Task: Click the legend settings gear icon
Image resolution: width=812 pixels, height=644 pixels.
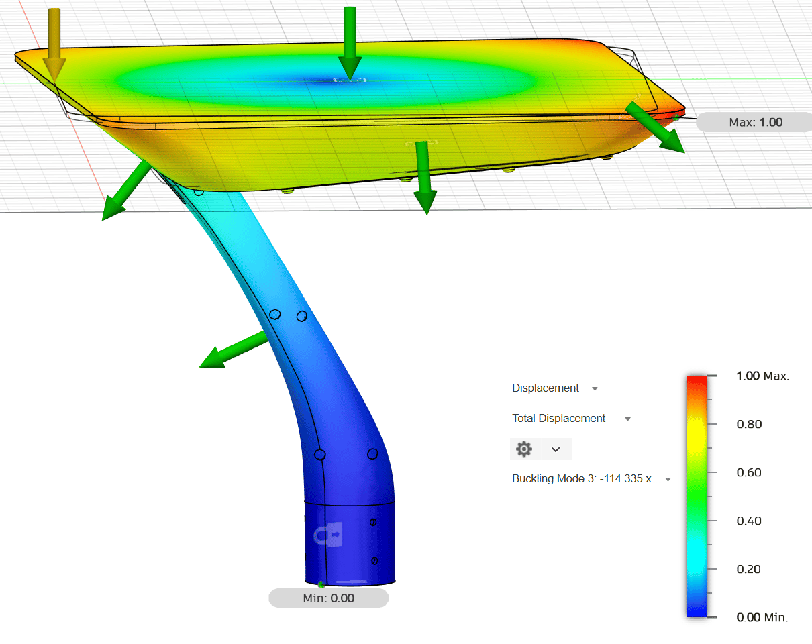Action: click(524, 449)
